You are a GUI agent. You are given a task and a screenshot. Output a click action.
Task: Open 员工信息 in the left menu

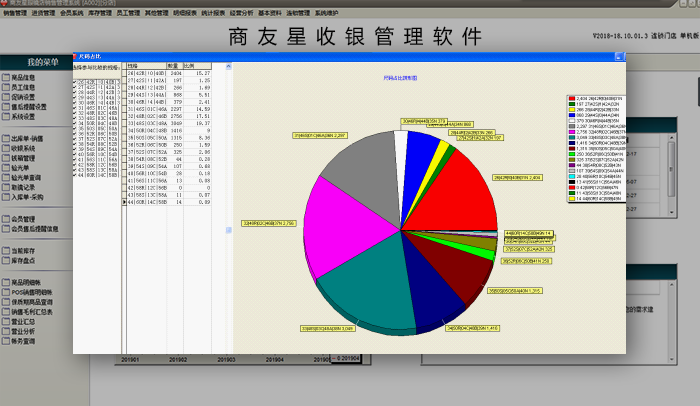[x=24, y=86]
